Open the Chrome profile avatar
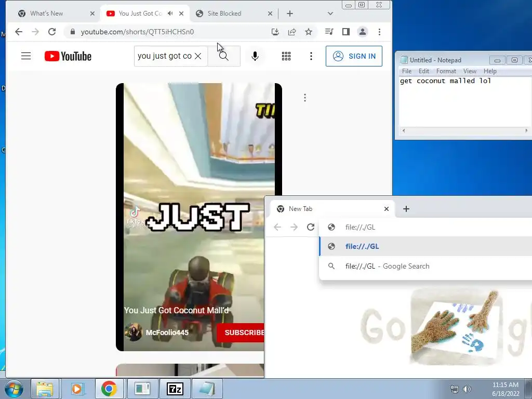 (x=362, y=32)
